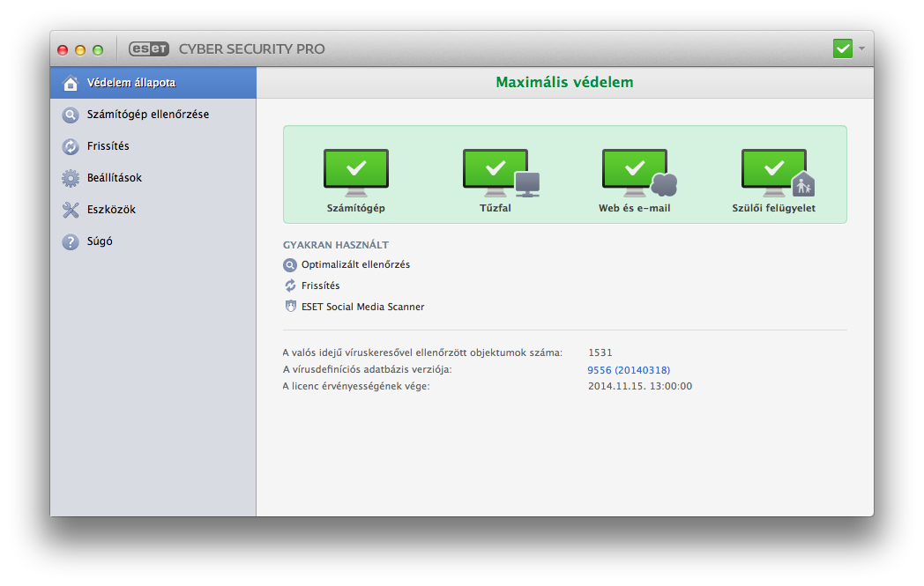The image size is (924, 586).
Task: Click the gear icon beside Beállítások
Action: [x=71, y=178]
